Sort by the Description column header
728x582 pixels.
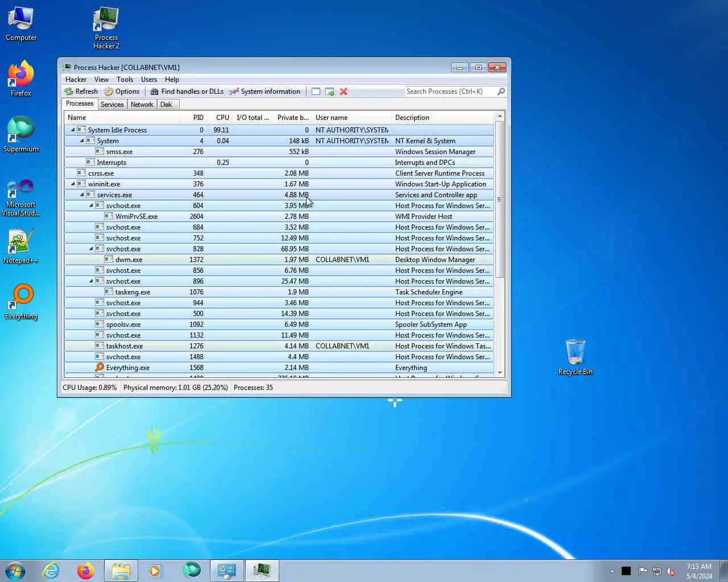[444, 118]
